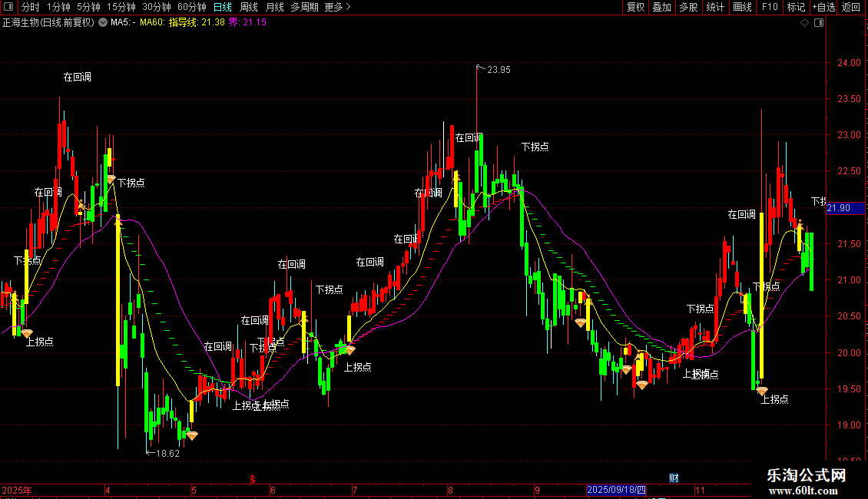Select the 15分钟 period tab
868x499 pixels.
coord(121,7)
